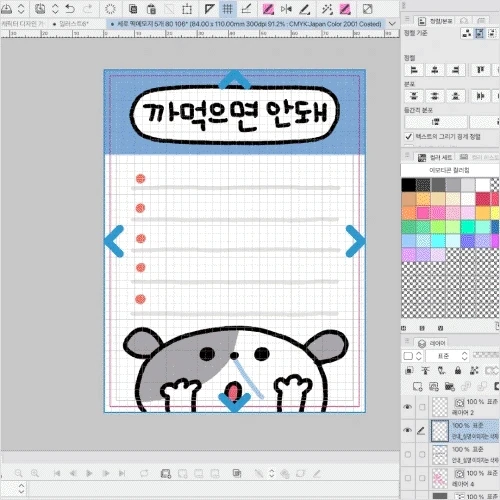Click the zoom out magnifier in timeline bar

(19, 473)
